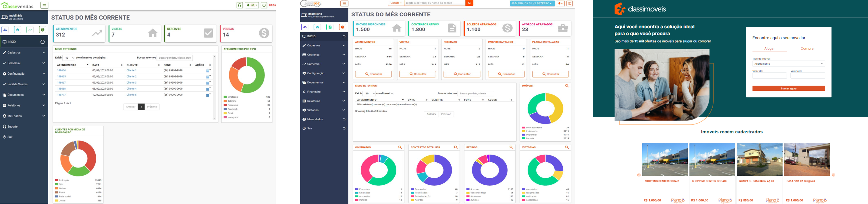This screenshot has height=204, width=868.
Task: Open the actions list icon for Cliente 1
Action: [208, 71]
